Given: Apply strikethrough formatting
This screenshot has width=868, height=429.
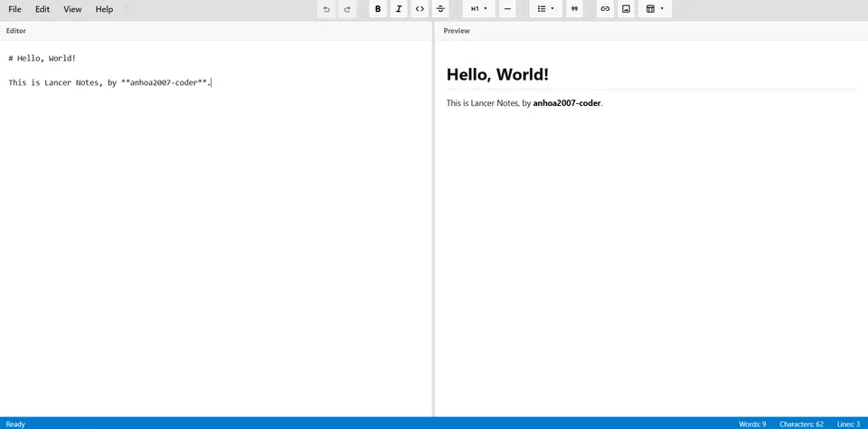Looking at the screenshot, I should [440, 9].
